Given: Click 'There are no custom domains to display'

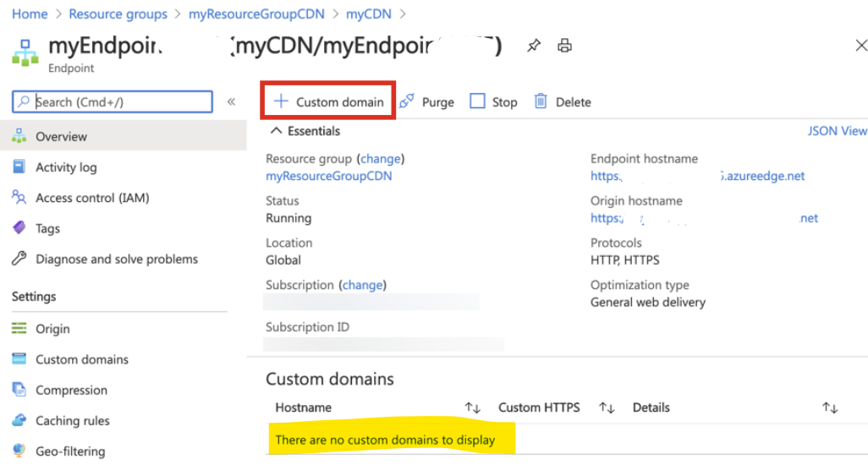Looking at the screenshot, I should tap(385, 440).
